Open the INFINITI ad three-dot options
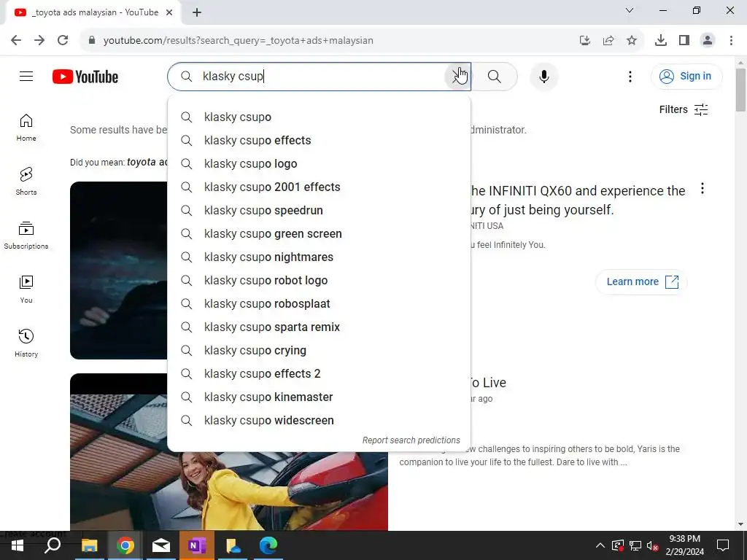This screenshot has width=747, height=560. [x=703, y=189]
